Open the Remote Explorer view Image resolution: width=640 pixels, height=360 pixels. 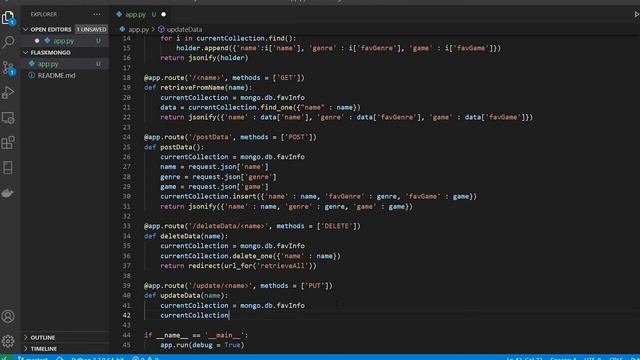(8, 118)
